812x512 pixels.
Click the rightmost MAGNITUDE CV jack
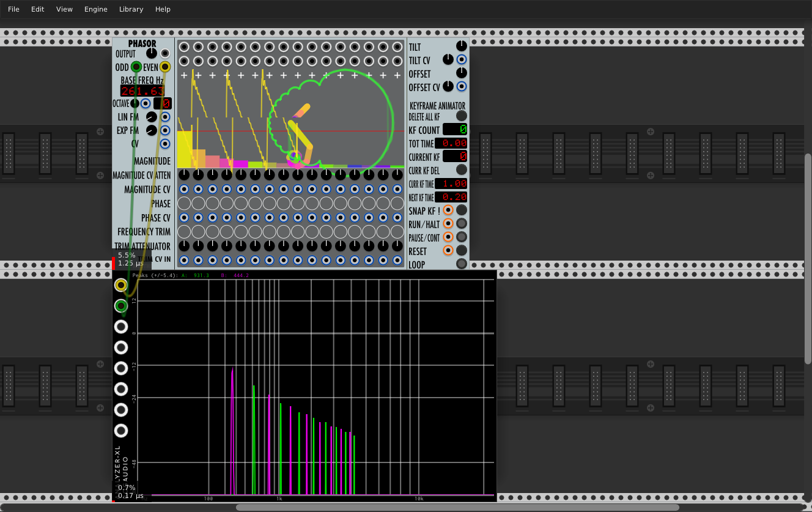point(397,189)
